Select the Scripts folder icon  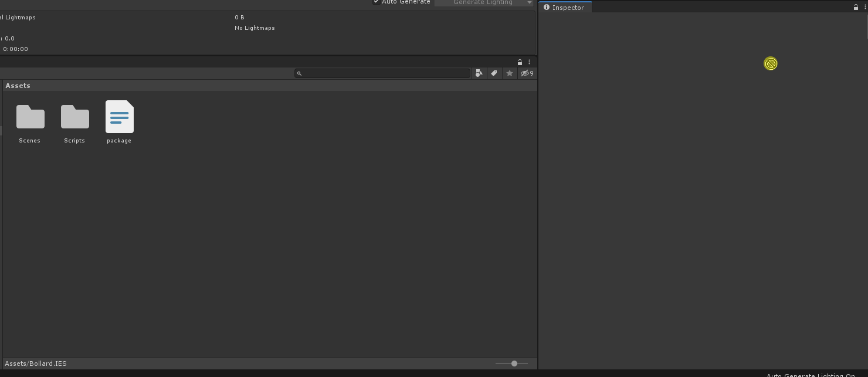point(75,117)
